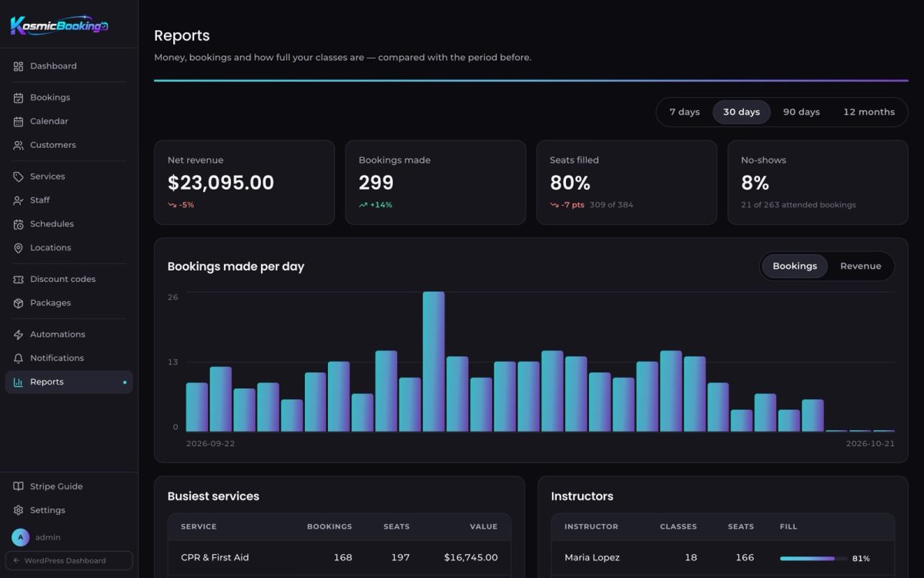Screen dimensions: 924x578
Task: Click the Locations pin icon
Action: point(18,248)
